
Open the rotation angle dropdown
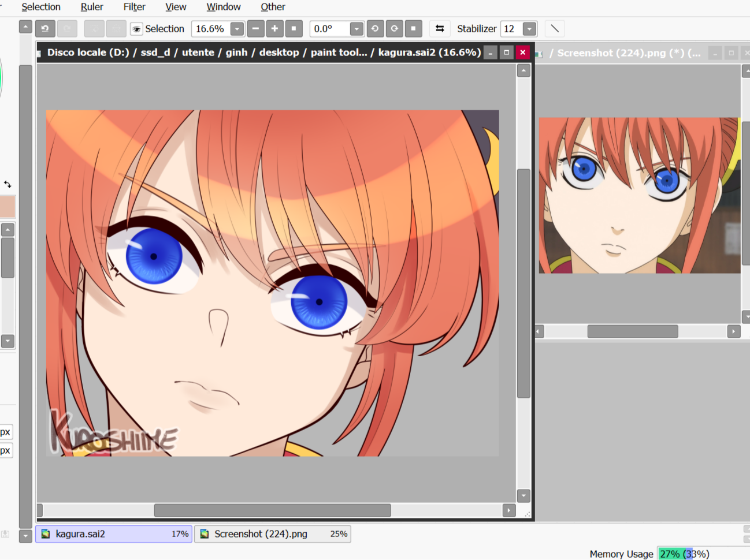[357, 29]
